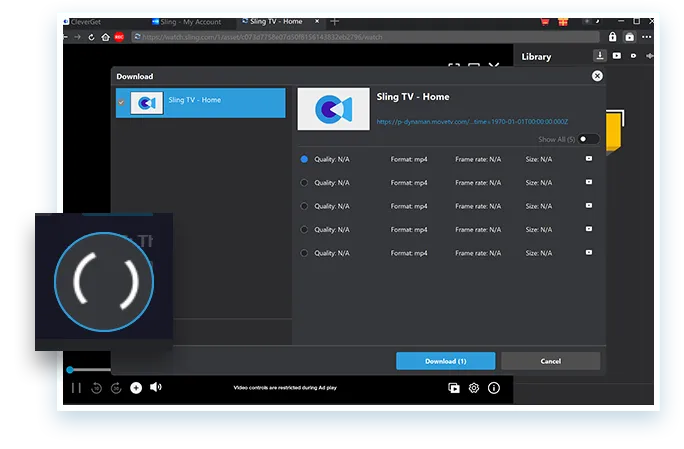The width and height of the screenshot is (684, 449).
Task: Select the Sling TV - Home browser tab
Action: [x=276, y=21]
